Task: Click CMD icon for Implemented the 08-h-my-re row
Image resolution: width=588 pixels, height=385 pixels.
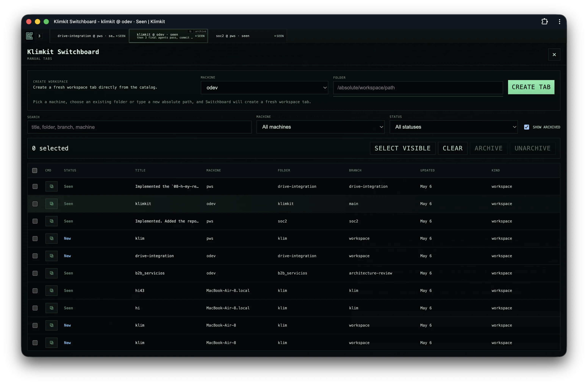Action: (x=51, y=186)
